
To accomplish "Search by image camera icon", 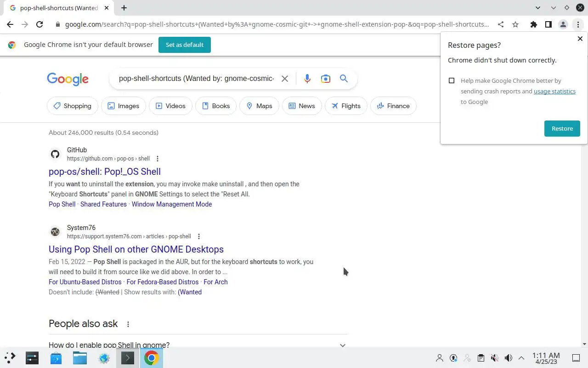I will tap(326, 79).
